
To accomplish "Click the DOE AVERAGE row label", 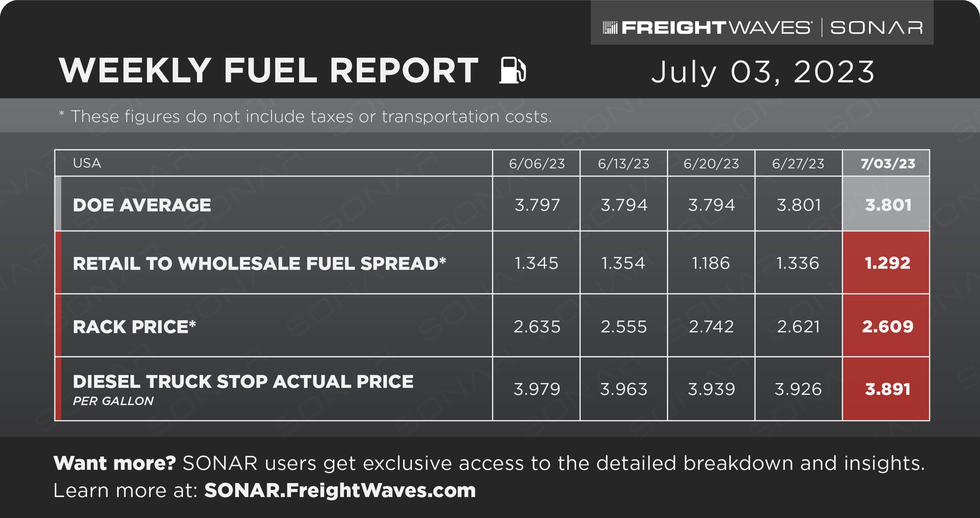I will [x=142, y=205].
